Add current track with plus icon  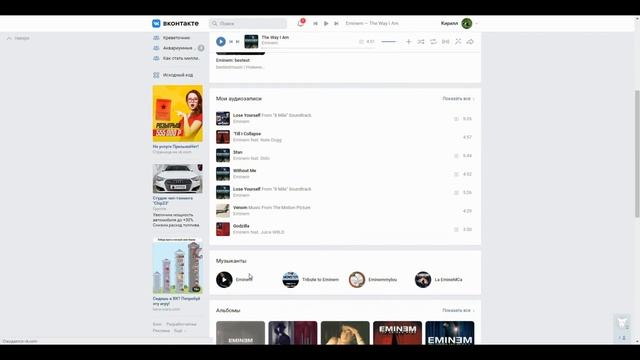pos(408,42)
